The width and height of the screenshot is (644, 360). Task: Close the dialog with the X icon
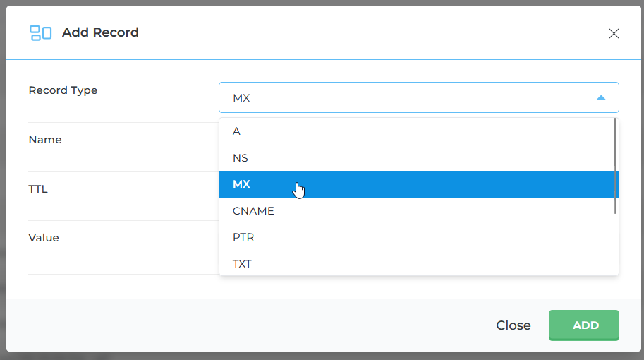pyautogui.click(x=614, y=33)
